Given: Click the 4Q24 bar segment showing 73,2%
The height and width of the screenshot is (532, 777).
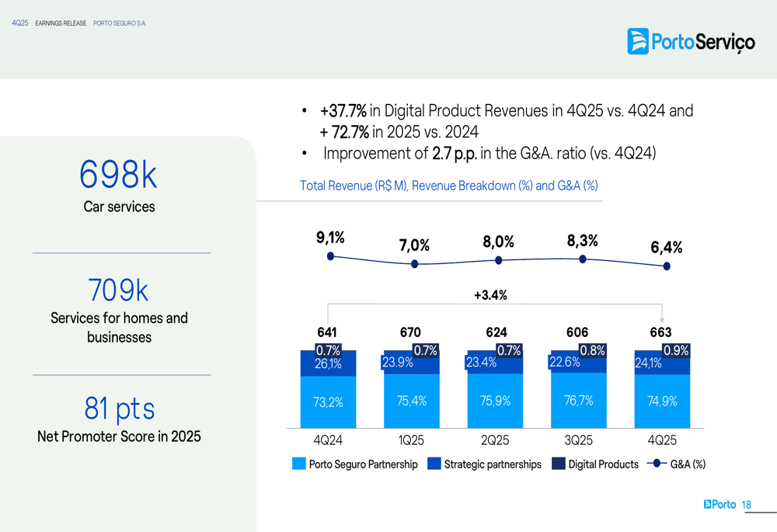Looking at the screenshot, I should coord(328,402).
